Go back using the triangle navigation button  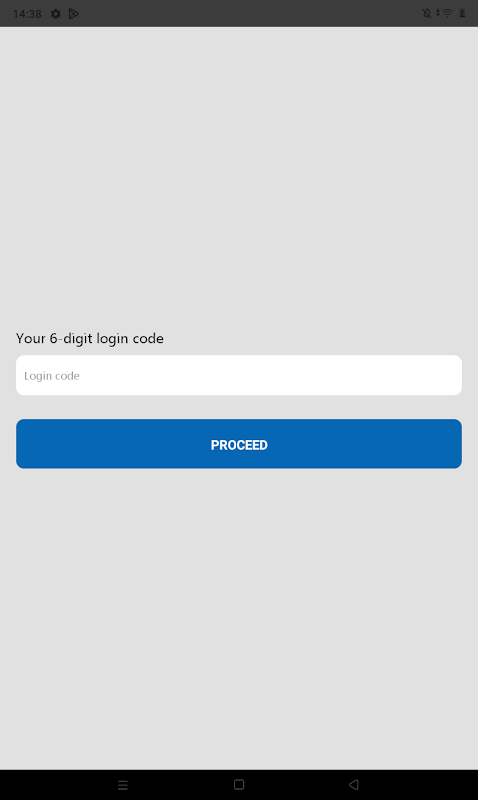[354, 784]
